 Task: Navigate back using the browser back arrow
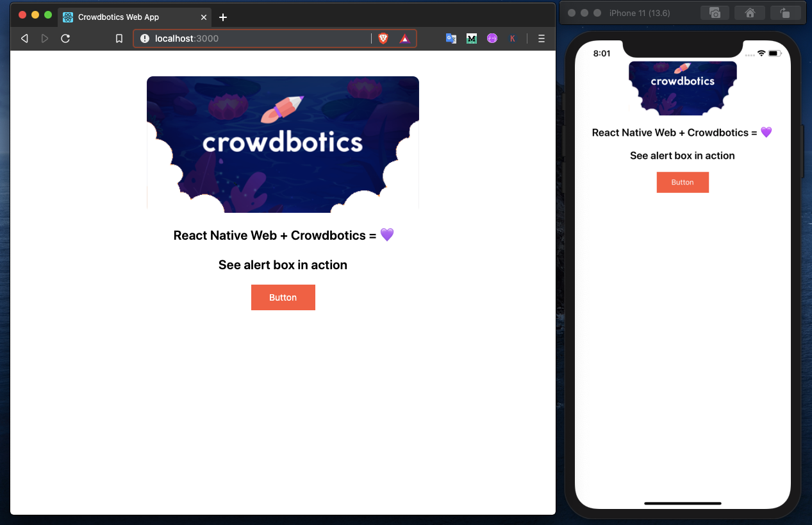click(x=24, y=38)
